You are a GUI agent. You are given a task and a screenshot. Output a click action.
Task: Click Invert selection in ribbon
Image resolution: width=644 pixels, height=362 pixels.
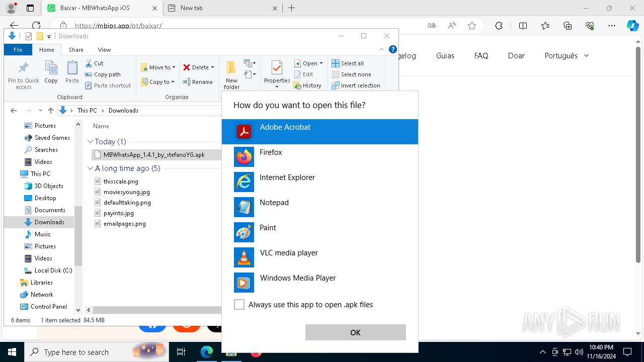point(356,85)
